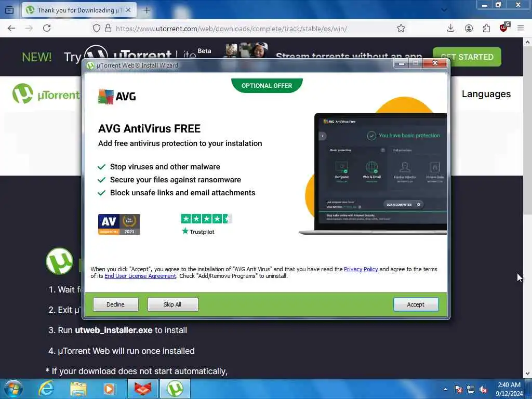Open the Firefox downloads panel

point(450,28)
